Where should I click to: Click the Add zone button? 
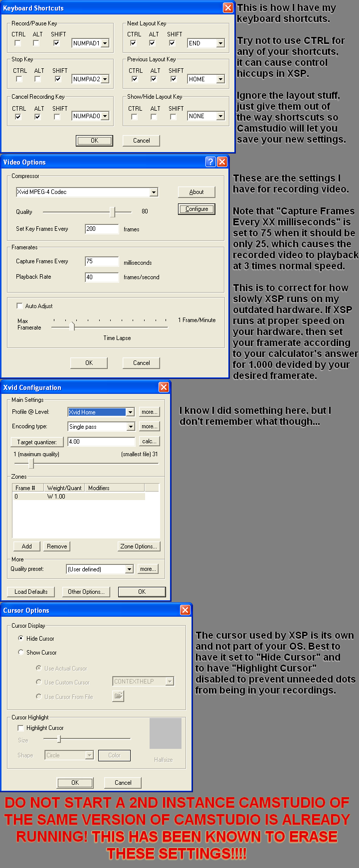pyautogui.click(x=27, y=546)
